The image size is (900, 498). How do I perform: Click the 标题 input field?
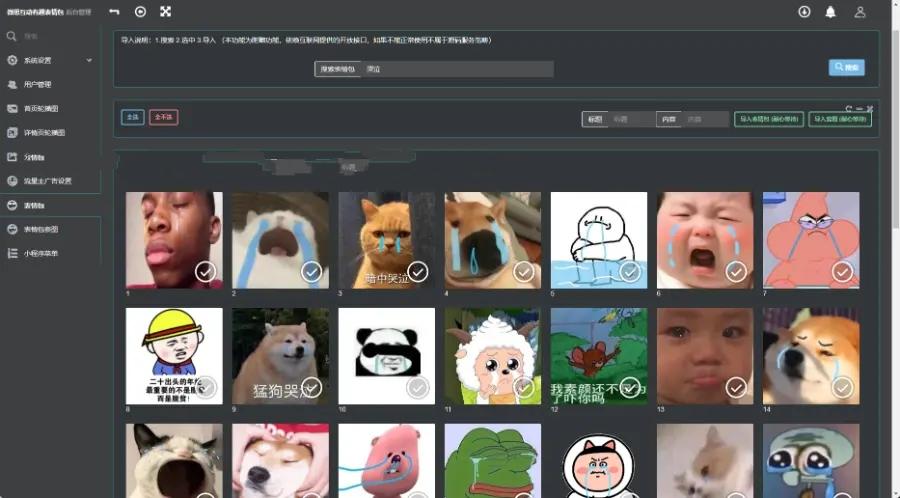click(x=631, y=119)
